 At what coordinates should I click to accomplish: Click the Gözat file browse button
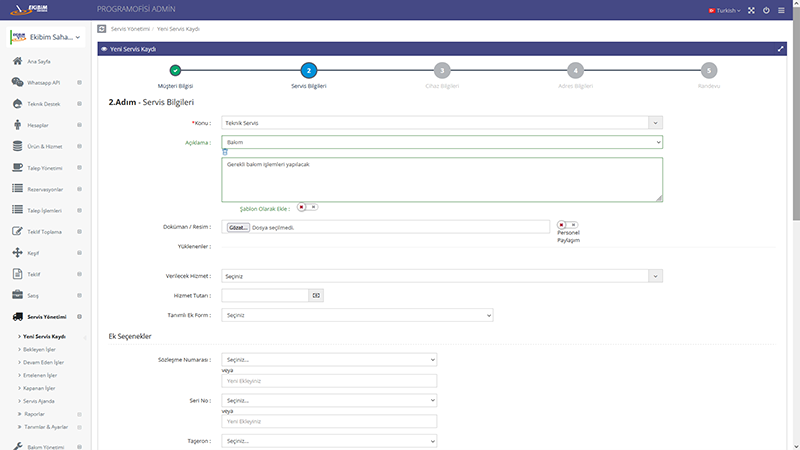tap(238, 227)
